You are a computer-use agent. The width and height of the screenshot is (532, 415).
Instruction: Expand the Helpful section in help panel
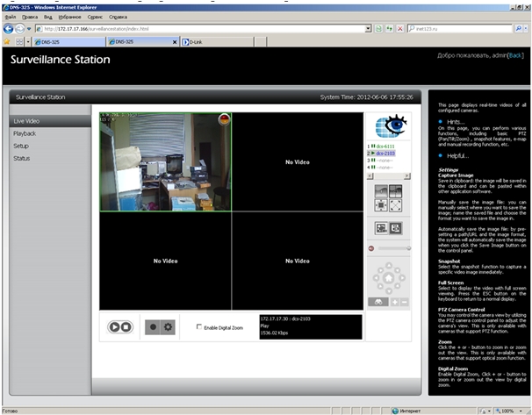tap(457, 155)
